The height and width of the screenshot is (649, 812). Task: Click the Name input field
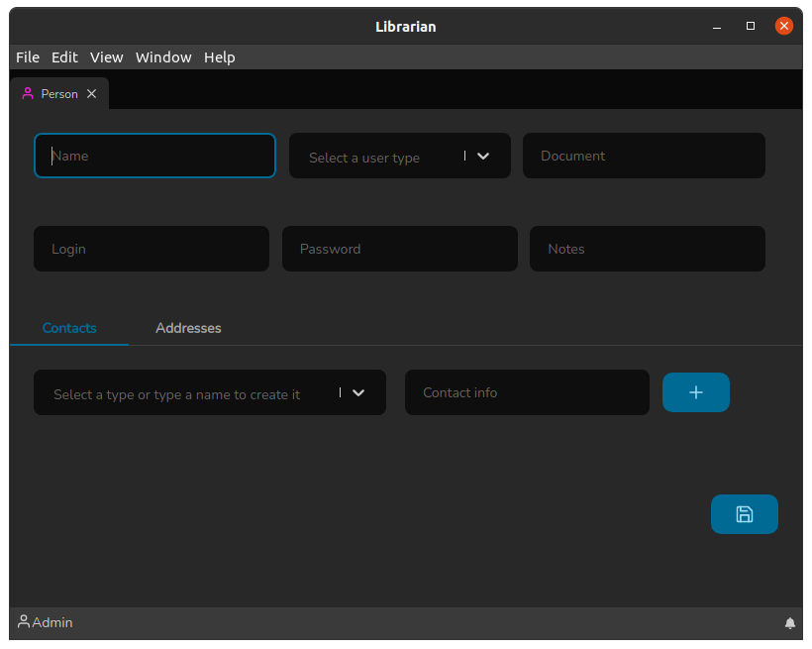[x=154, y=156]
